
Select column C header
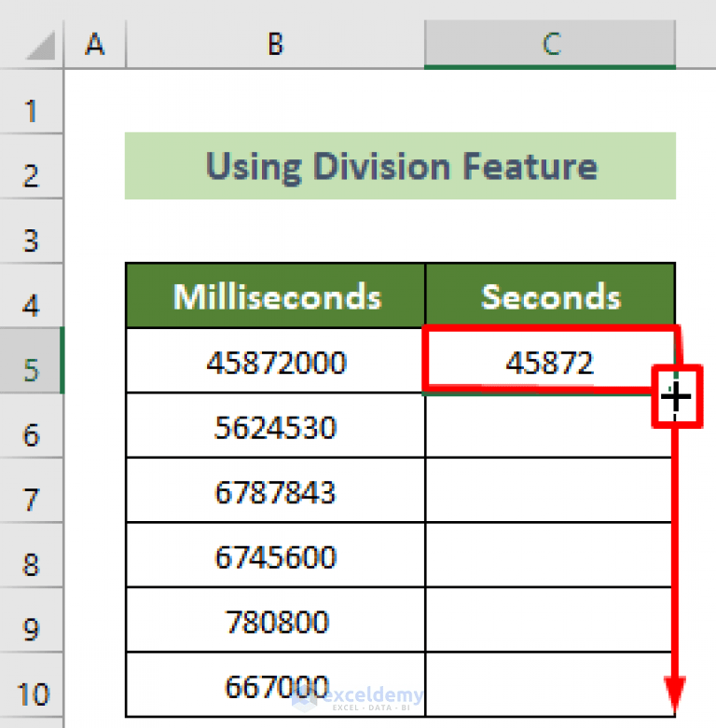pos(550,45)
